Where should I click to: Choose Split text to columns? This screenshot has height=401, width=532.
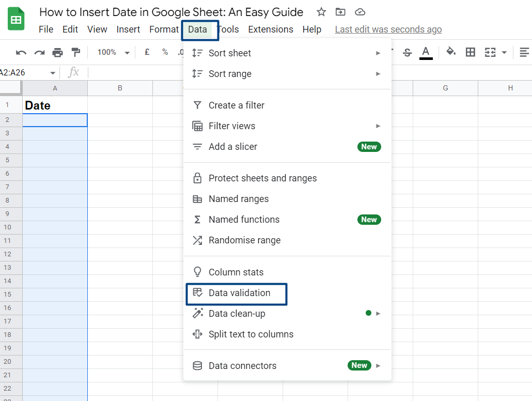click(287, 334)
